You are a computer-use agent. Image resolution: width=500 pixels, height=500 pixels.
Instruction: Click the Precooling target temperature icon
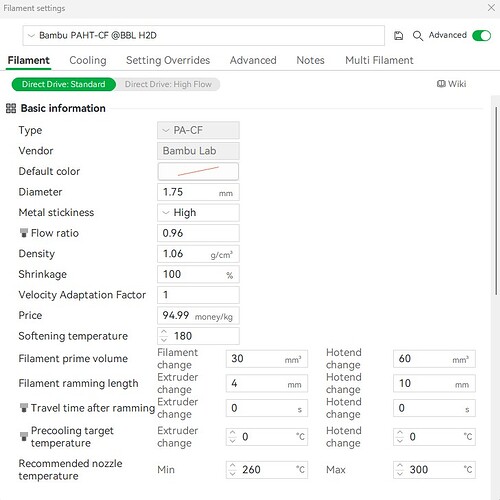(x=24, y=436)
